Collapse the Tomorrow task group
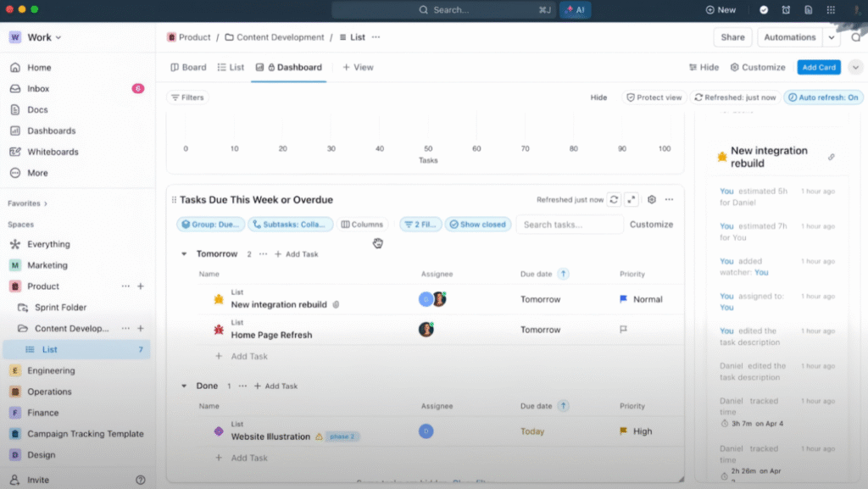The height and width of the screenshot is (489, 868). 184,254
